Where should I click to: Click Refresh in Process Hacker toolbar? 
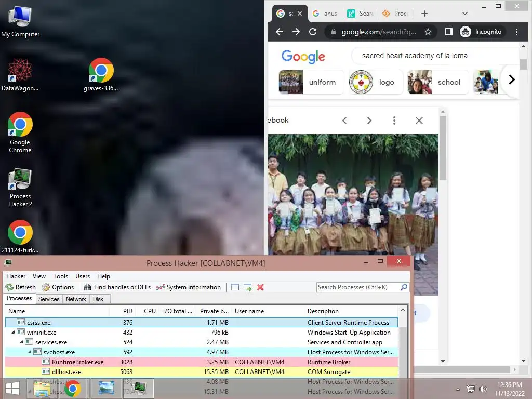point(20,287)
